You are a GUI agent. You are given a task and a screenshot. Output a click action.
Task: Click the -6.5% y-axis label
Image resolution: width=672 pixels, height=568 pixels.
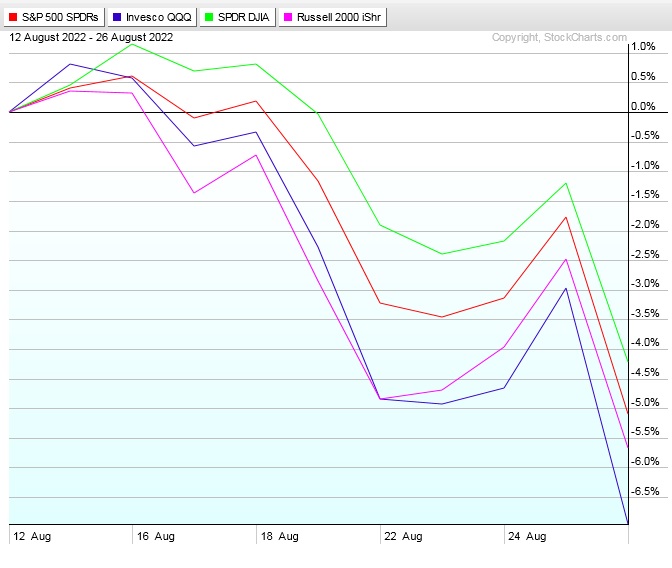(x=645, y=491)
